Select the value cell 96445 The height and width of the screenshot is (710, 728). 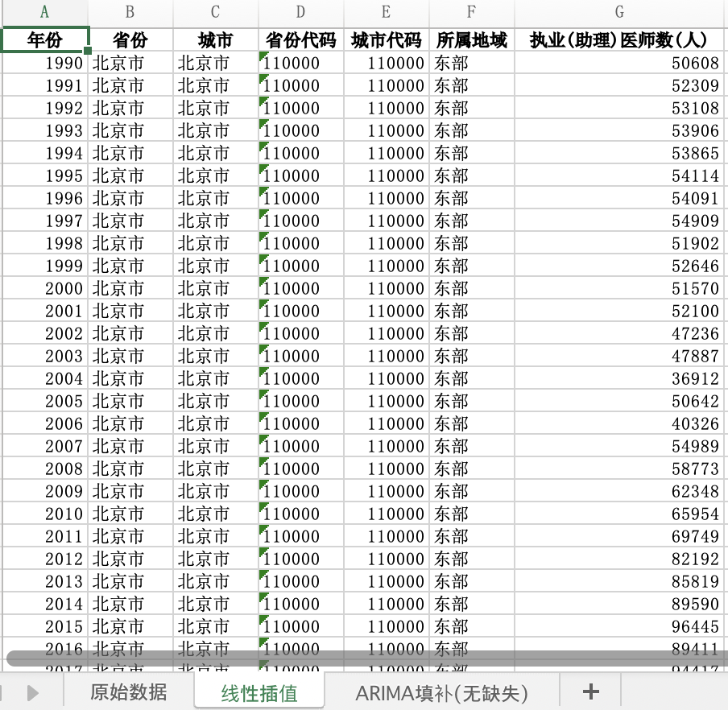(619, 627)
